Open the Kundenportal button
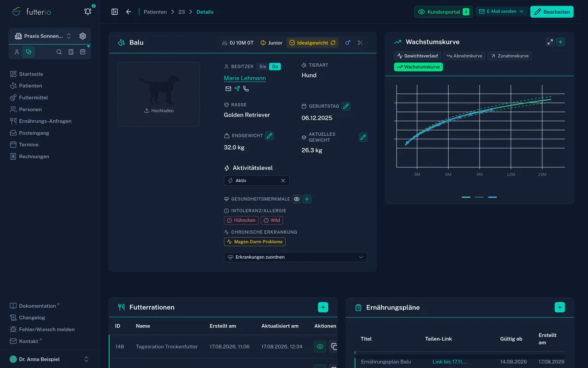The width and height of the screenshot is (588, 368). [443, 12]
